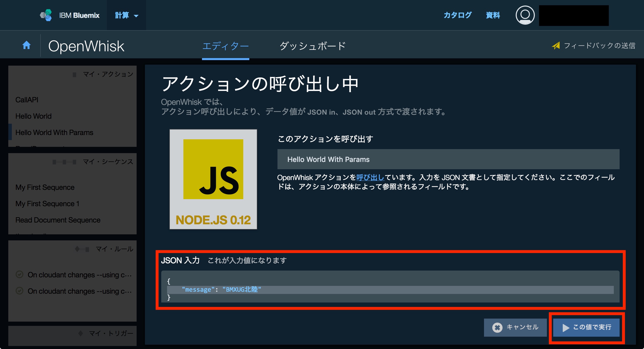The height and width of the screenshot is (349, 644).
Task: Click the マイ・トリガー panel icon
Action: point(80,333)
